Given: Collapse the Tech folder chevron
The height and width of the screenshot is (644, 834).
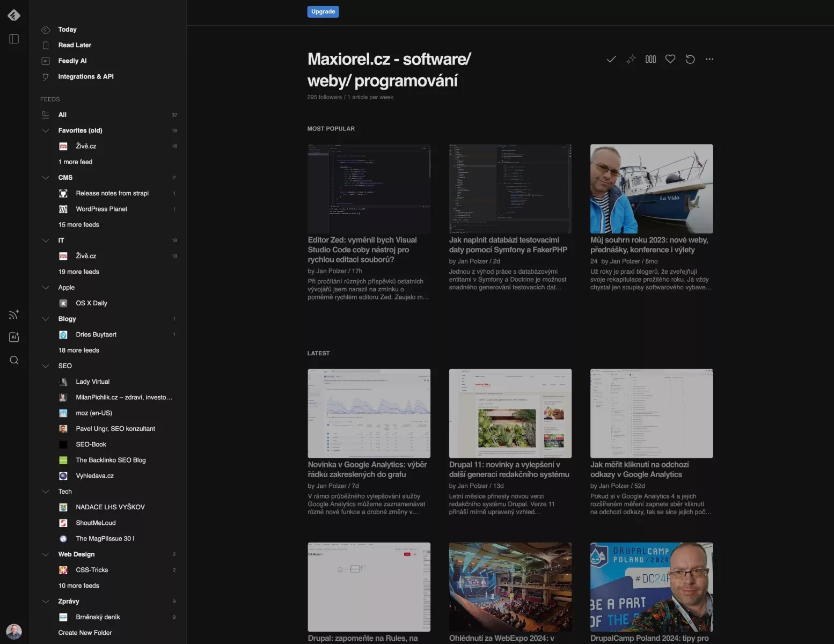Looking at the screenshot, I should point(46,492).
